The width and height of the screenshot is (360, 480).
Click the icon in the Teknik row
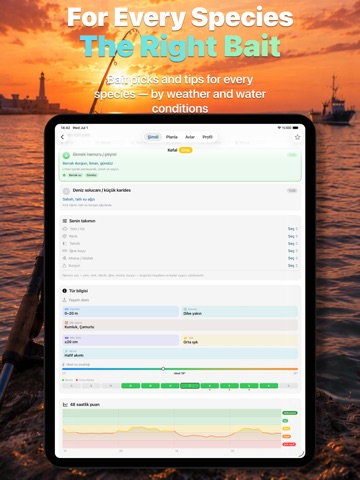(x=65, y=244)
